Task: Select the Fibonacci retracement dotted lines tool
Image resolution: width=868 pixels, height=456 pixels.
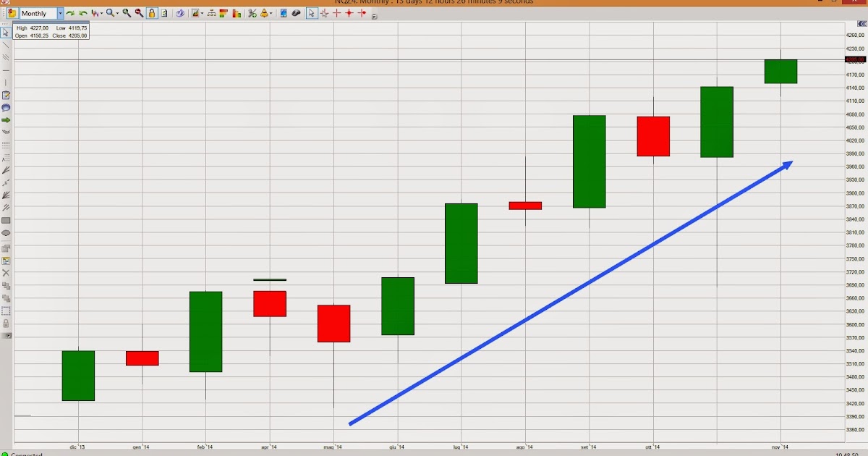Action: (x=7, y=144)
